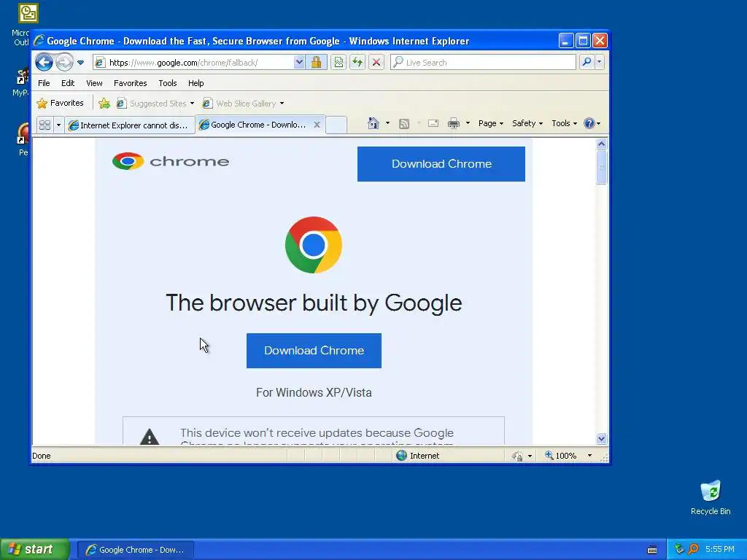
Task: Expand the address bar URL history dropdown
Action: click(x=298, y=63)
